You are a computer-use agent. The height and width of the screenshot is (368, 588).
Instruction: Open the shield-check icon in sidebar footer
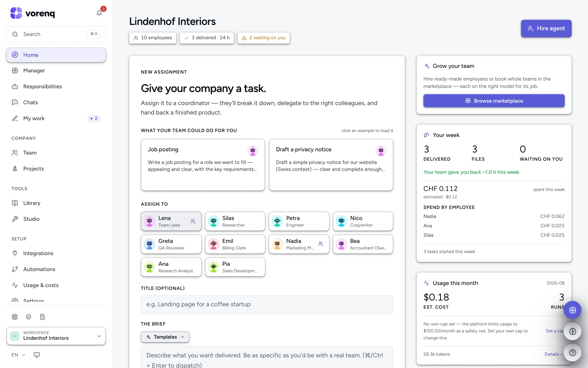click(29, 317)
